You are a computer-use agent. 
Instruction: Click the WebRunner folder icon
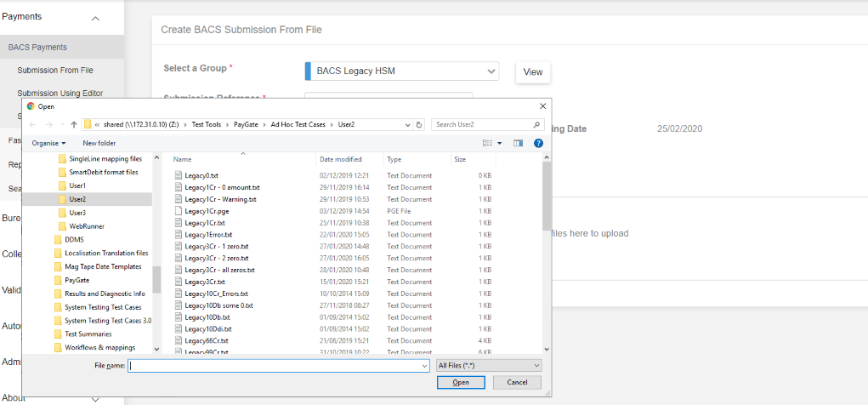62,226
